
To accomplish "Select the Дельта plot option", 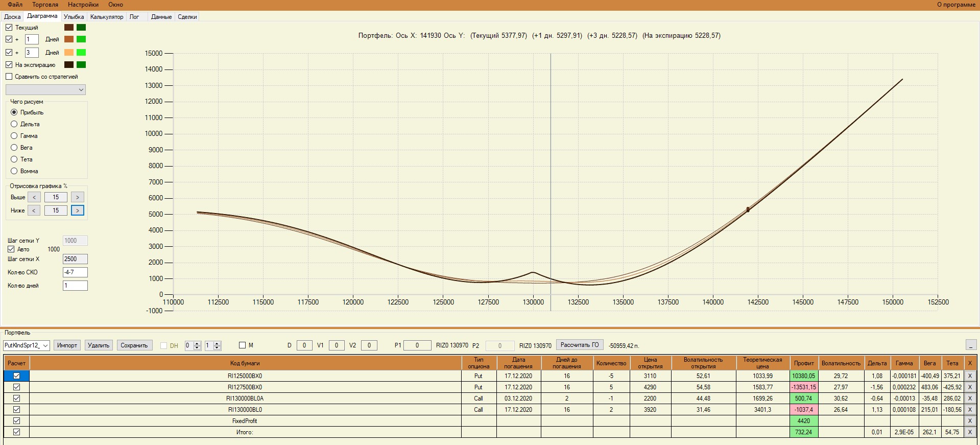I will (14, 124).
